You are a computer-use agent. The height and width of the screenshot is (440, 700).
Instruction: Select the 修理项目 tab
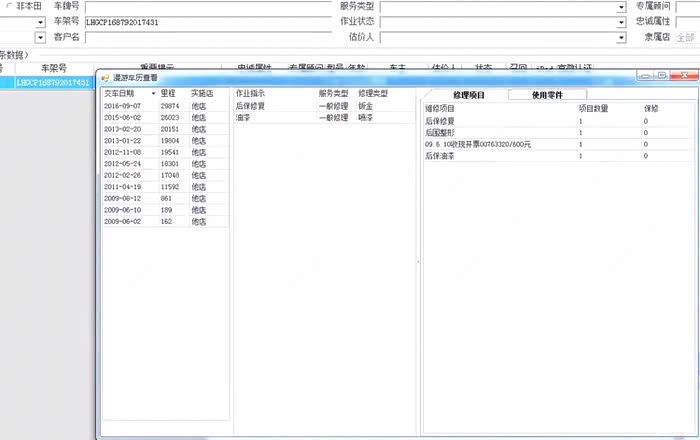click(x=468, y=95)
